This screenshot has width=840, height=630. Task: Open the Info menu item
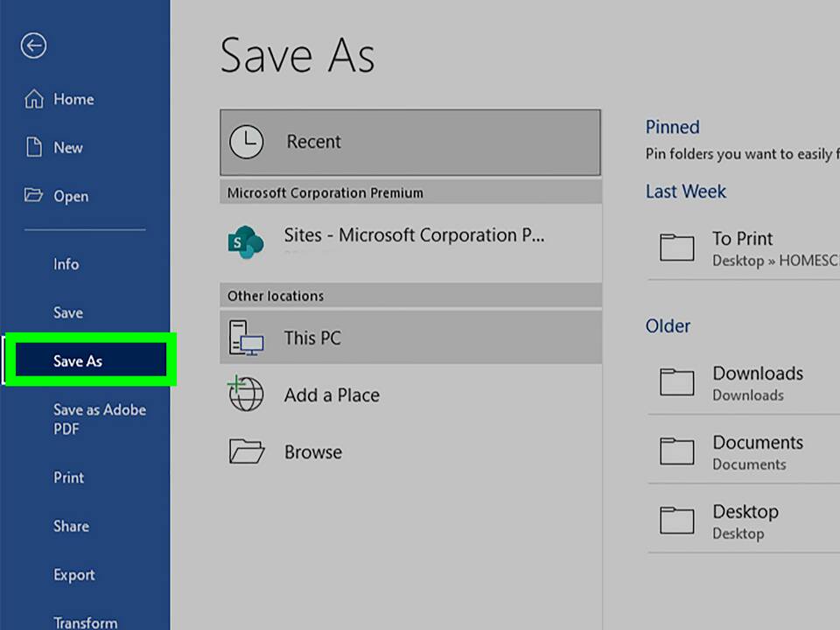click(x=66, y=264)
